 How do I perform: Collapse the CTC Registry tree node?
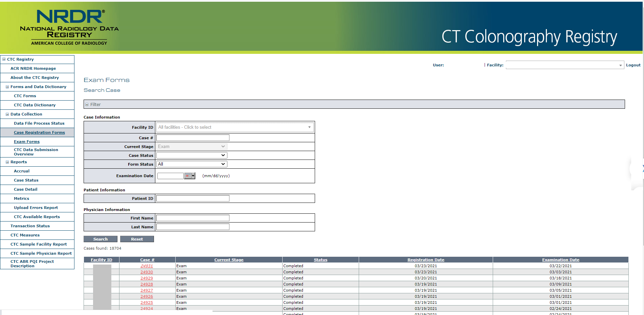(x=4, y=59)
